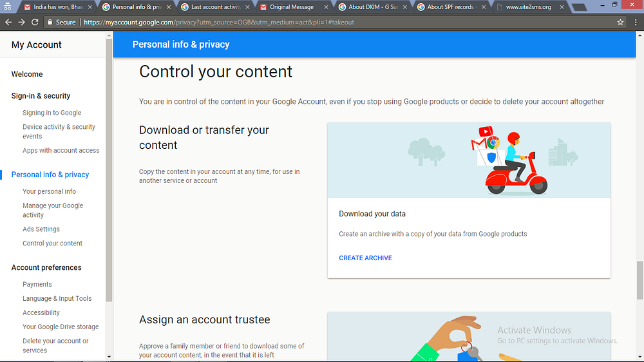This screenshot has height=362, width=644.
Task: Open Chrome menu three-dots icon
Action: pos(636,22)
